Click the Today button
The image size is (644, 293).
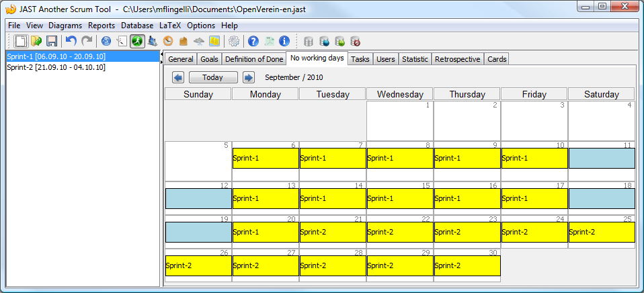point(212,77)
